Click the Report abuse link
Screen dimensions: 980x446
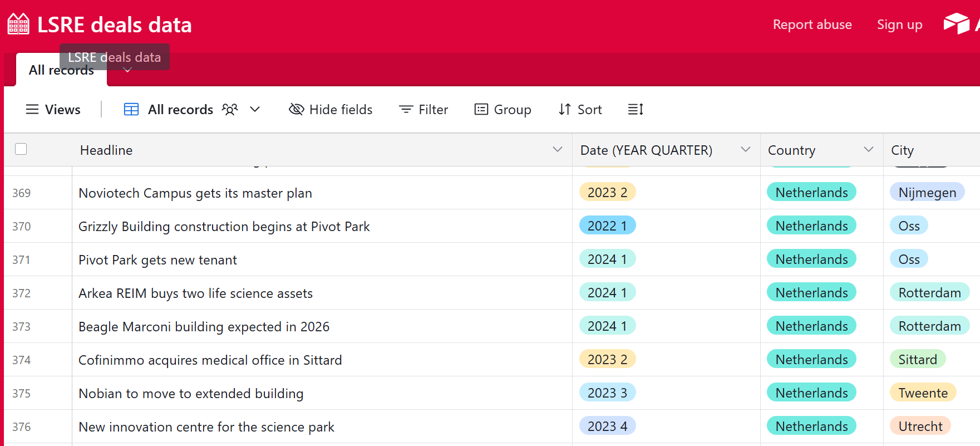[812, 24]
